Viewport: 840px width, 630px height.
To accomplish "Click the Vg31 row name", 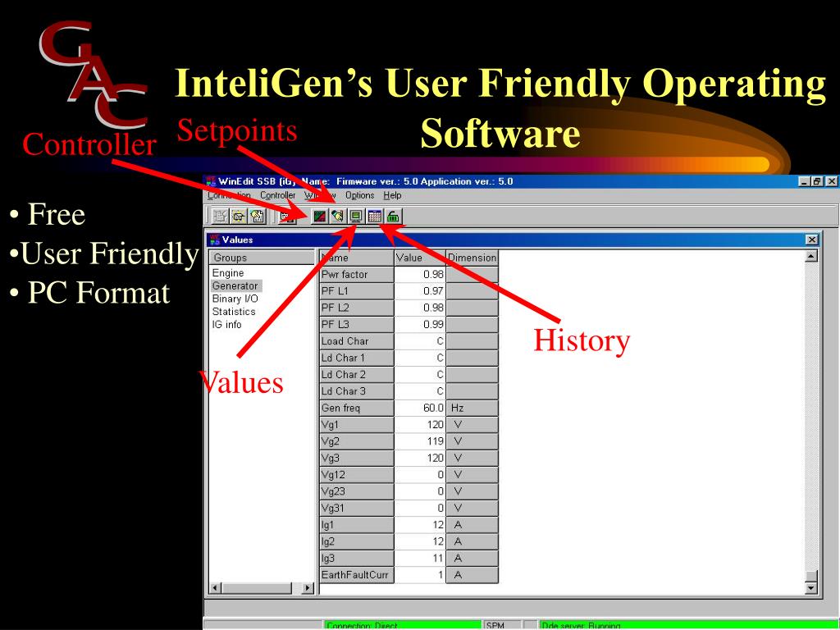I will [357, 508].
